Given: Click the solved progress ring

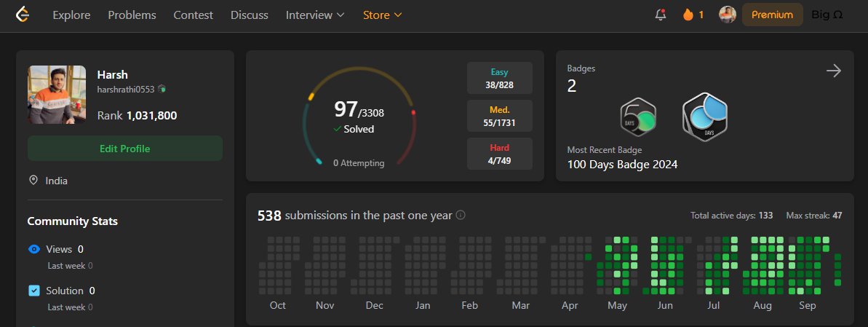Looking at the screenshot, I should pos(359,115).
